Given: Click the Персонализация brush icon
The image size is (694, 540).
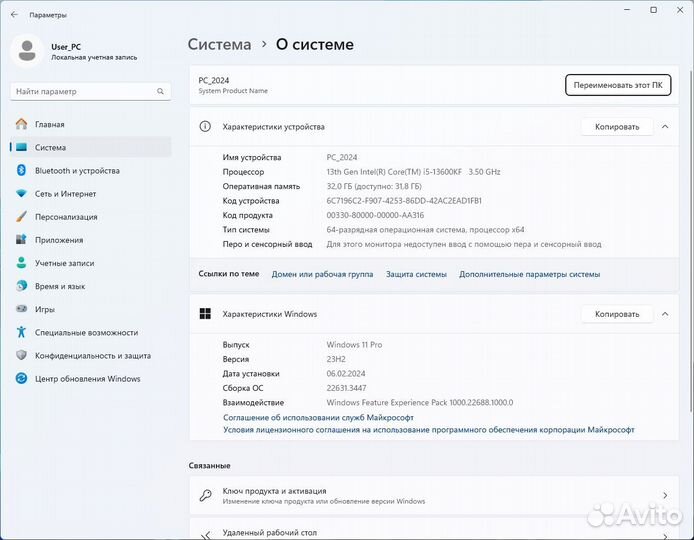Looking at the screenshot, I should pos(21,216).
